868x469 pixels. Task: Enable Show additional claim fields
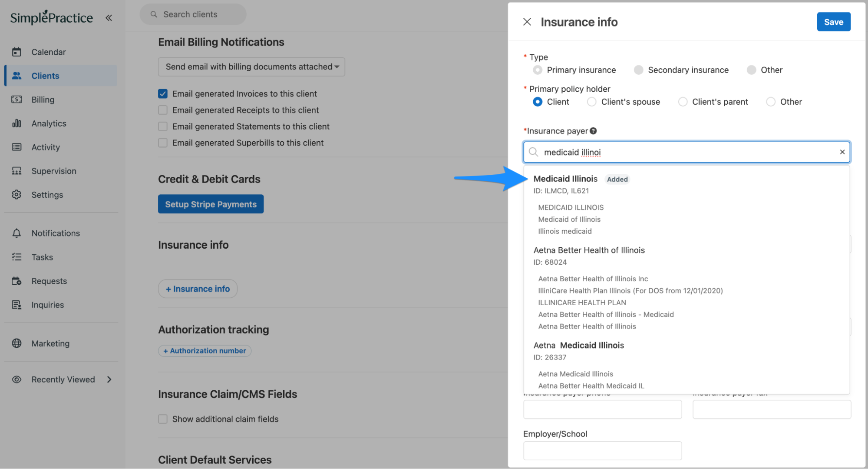pos(163,419)
